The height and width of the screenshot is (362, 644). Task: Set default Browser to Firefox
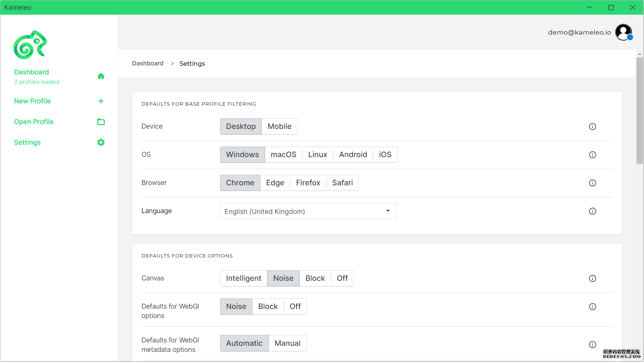click(x=308, y=183)
